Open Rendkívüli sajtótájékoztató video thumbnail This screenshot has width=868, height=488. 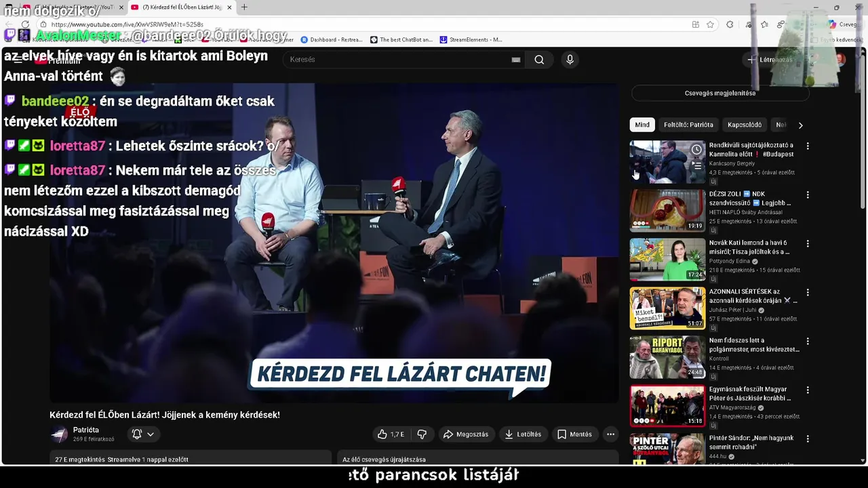[x=667, y=162]
